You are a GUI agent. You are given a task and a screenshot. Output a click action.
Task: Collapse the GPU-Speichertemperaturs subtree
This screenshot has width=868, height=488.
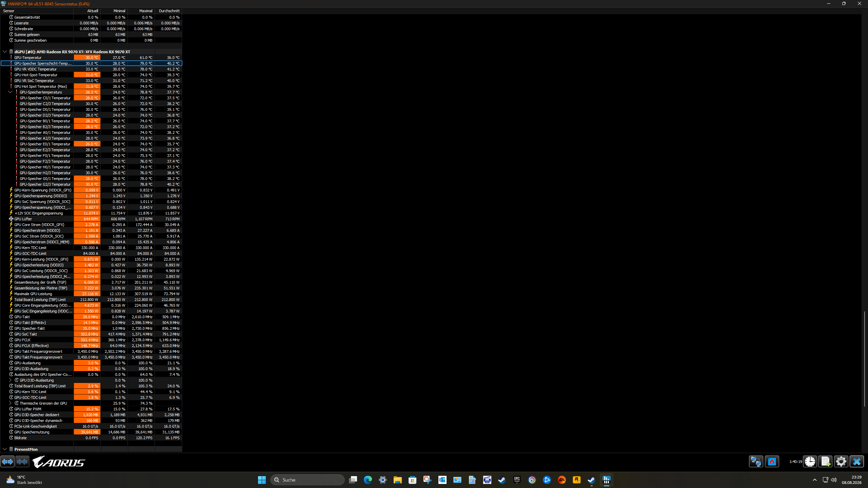[10, 92]
